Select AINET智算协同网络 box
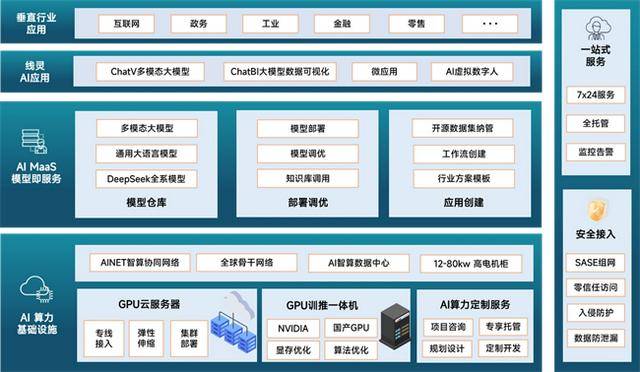640x372 pixels. pos(140,263)
